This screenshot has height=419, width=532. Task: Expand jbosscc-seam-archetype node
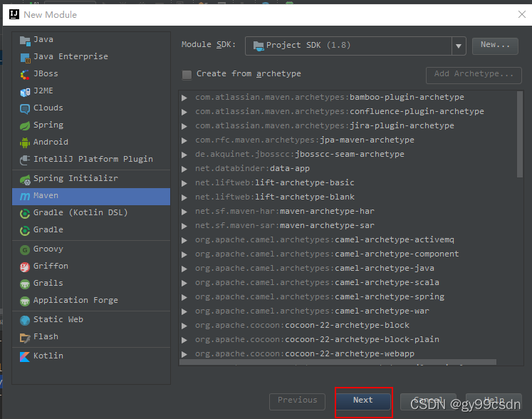[184, 155]
